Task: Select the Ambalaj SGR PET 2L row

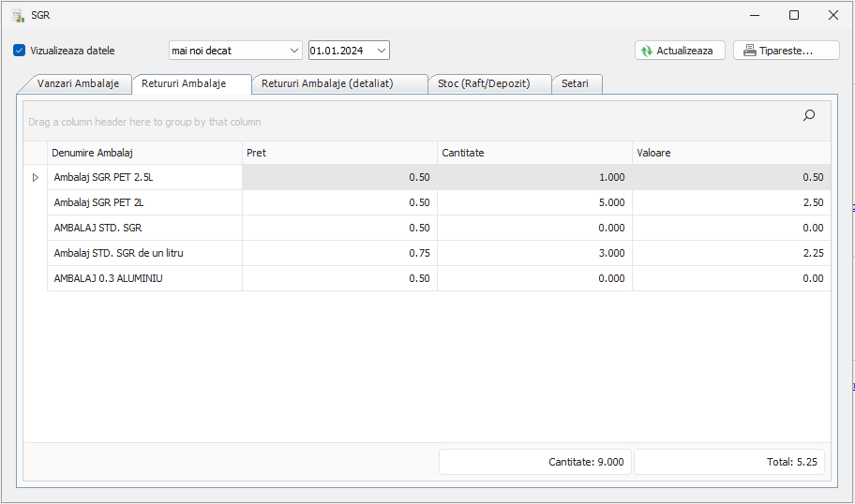Action: point(144,202)
